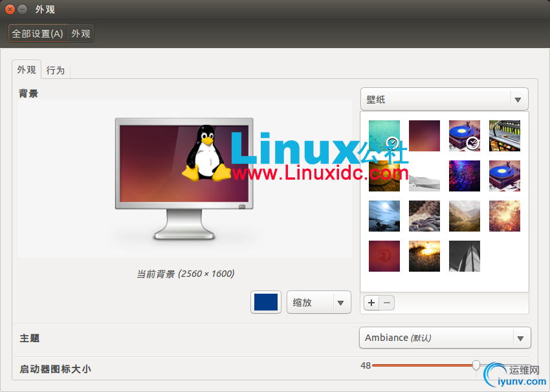This screenshot has height=392, width=550.
Task: Click the dark blue background color swatch
Action: pyautogui.click(x=266, y=302)
